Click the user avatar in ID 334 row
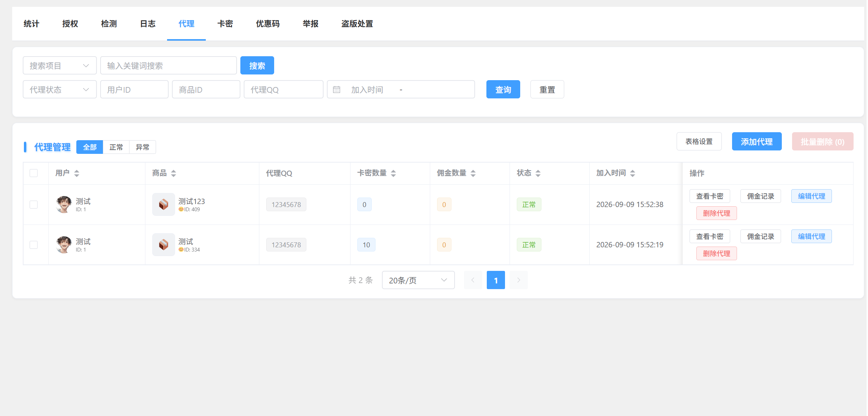The height and width of the screenshot is (416, 868). tap(64, 245)
